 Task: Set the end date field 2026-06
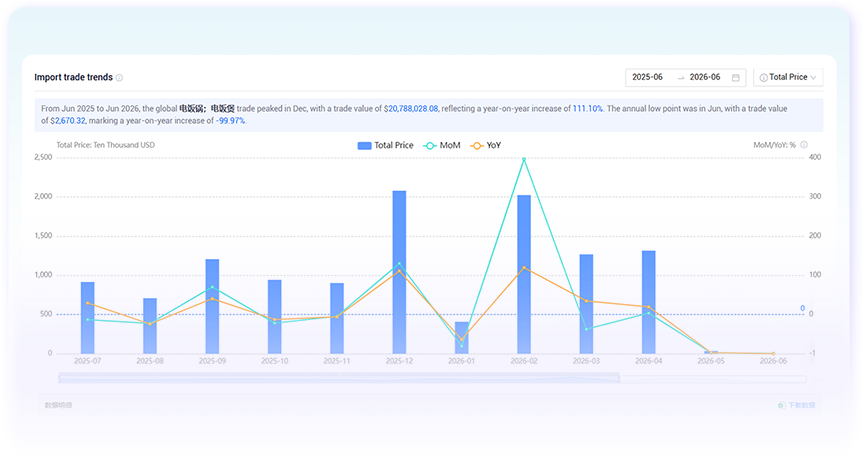[x=705, y=77]
